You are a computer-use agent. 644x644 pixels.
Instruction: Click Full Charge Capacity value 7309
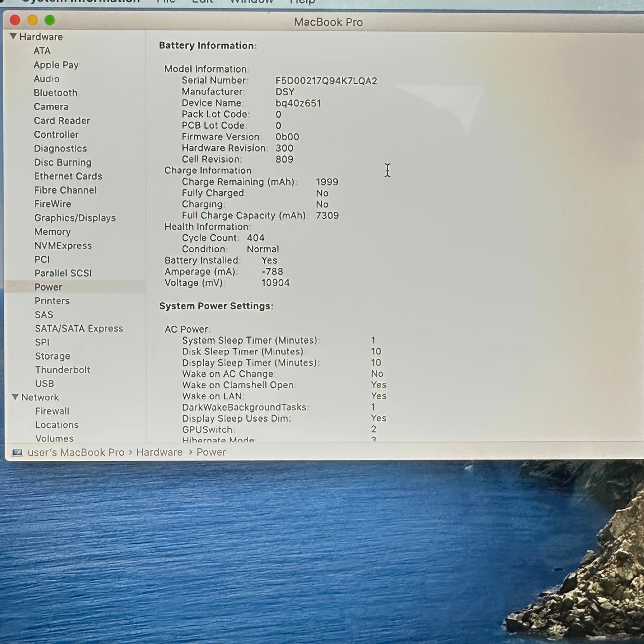click(x=328, y=216)
